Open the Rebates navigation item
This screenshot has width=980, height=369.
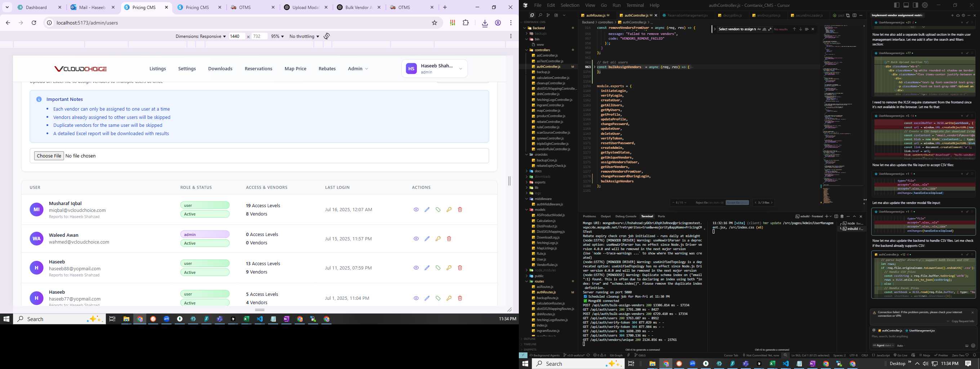[x=327, y=68]
